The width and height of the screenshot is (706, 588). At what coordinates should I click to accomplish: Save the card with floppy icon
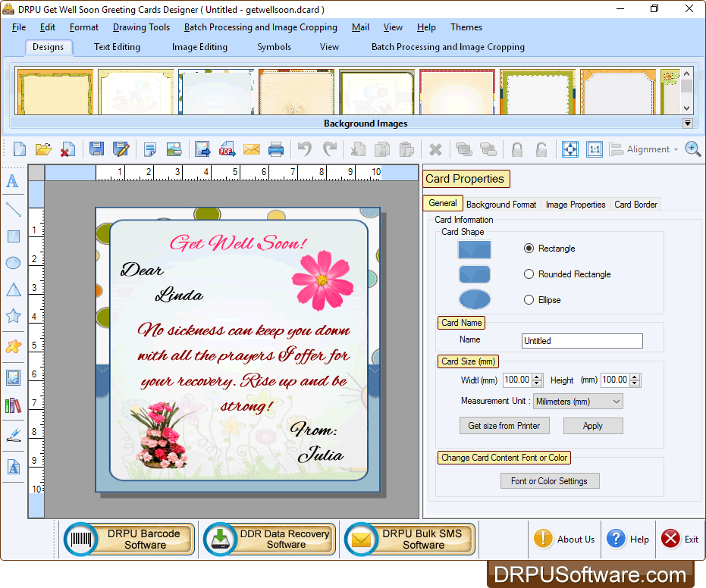[x=96, y=149]
